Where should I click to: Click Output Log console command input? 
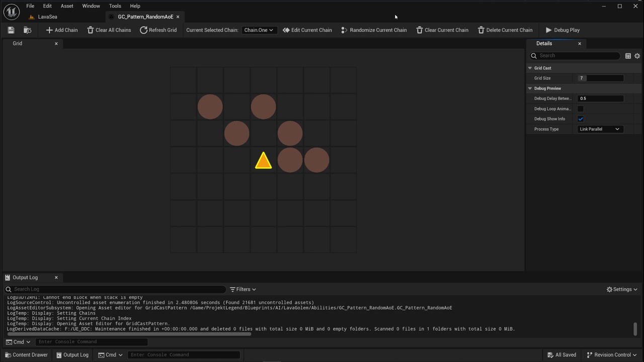click(x=92, y=342)
